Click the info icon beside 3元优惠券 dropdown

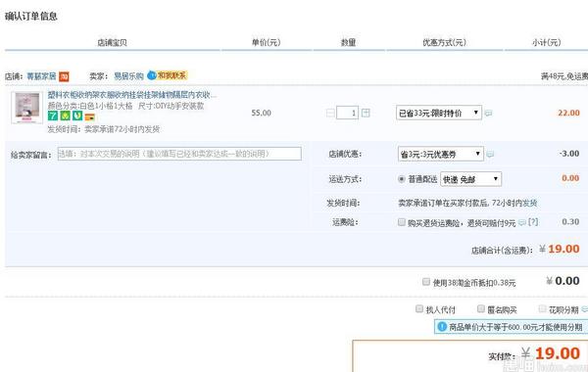coord(490,154)
